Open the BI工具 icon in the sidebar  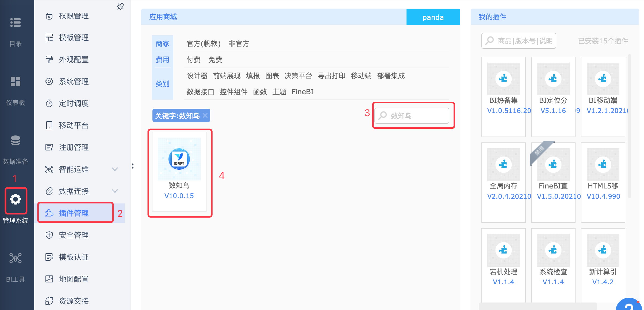pyautogui.click(x=16, y=258)
